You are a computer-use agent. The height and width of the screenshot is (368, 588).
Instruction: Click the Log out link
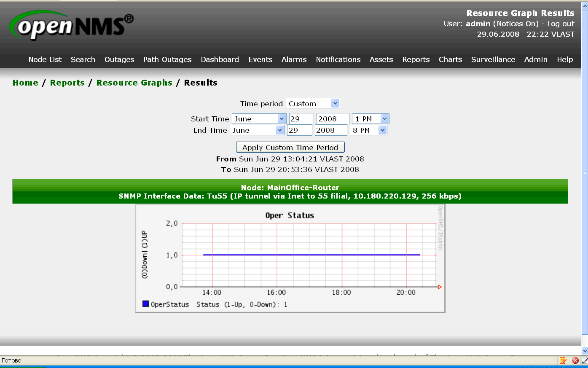[x=561, y=24]
